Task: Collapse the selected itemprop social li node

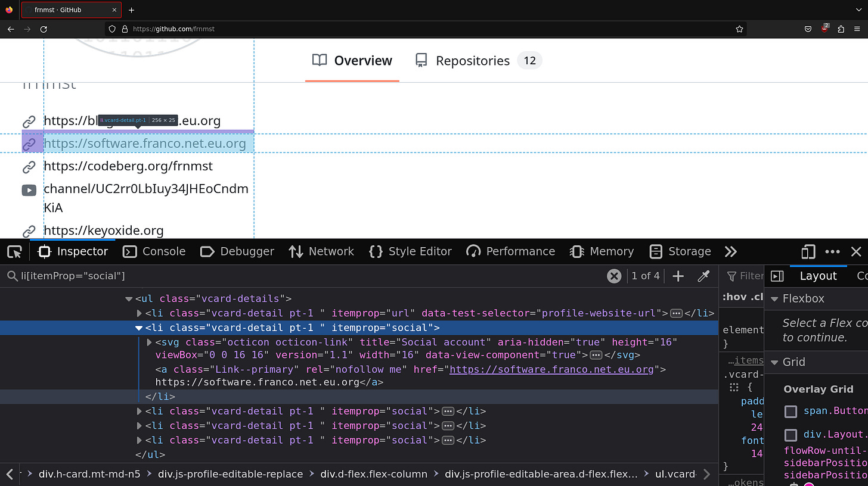Action: click(138, 328)
